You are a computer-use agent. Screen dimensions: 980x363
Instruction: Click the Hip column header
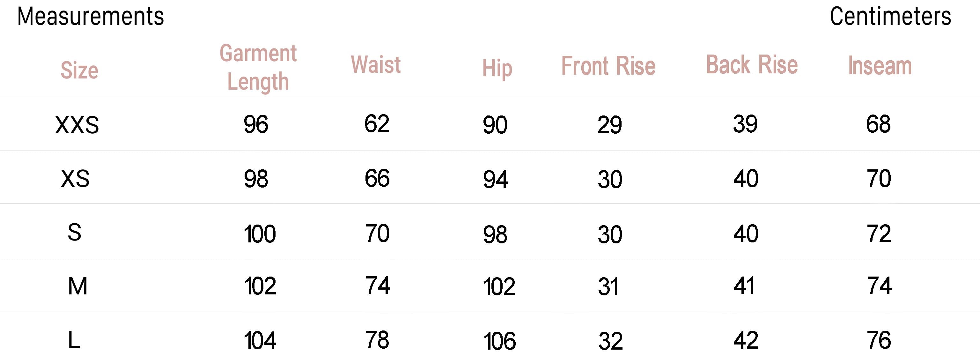point(497,69)
